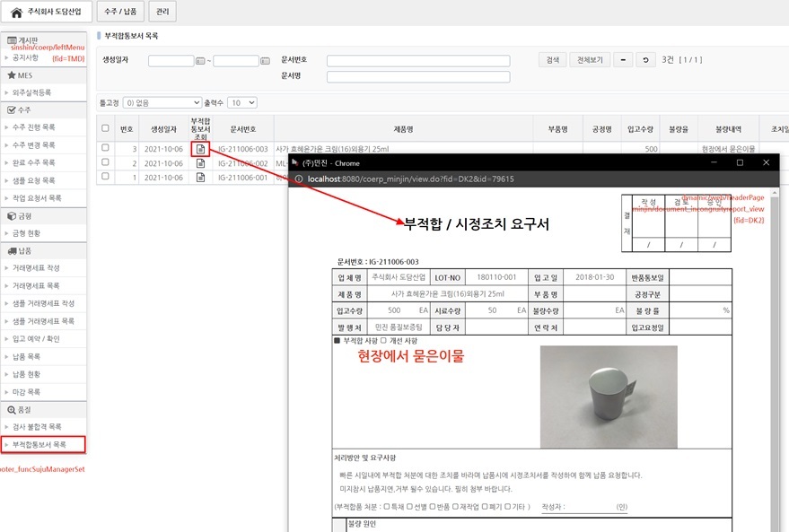Check the 폐기 disposition checkbox
The height and width of the screenshot is (532, 789).
[x=485, y=506]
